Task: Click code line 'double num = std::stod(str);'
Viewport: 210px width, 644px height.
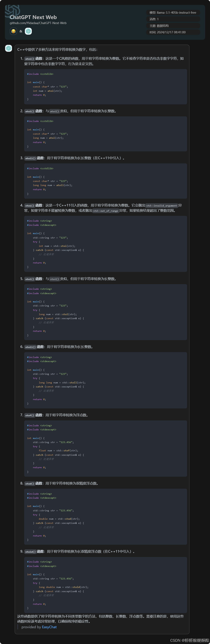Action: 59,519
